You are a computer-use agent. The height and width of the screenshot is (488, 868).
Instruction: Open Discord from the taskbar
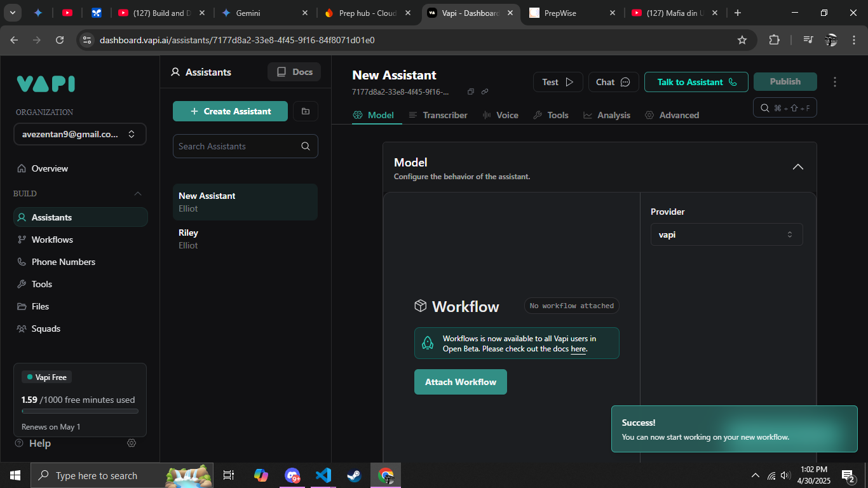coord(292,475)
